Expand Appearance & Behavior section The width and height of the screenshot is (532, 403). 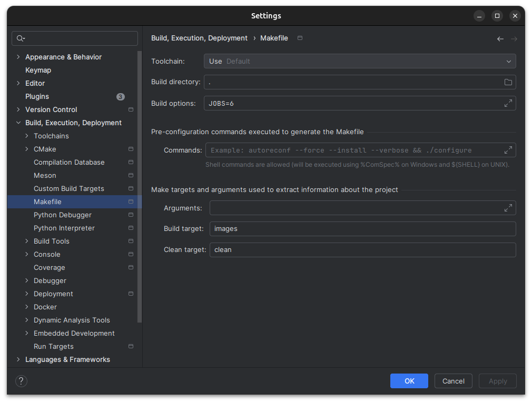coord(18,57)
